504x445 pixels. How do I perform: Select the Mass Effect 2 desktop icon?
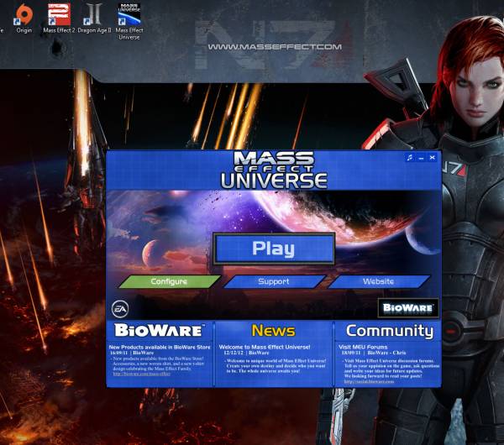pyautogui.click(x=59, y=18)
